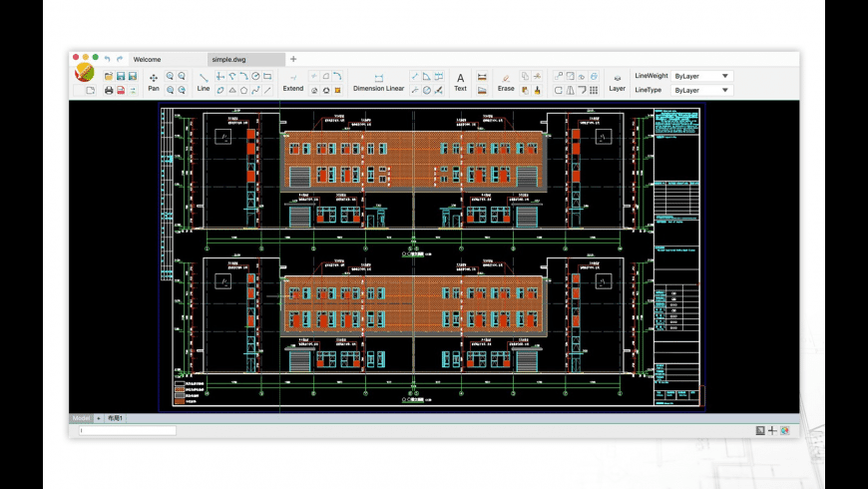
Task: Select the diameter dimension tool
Action: pos(427,90)
